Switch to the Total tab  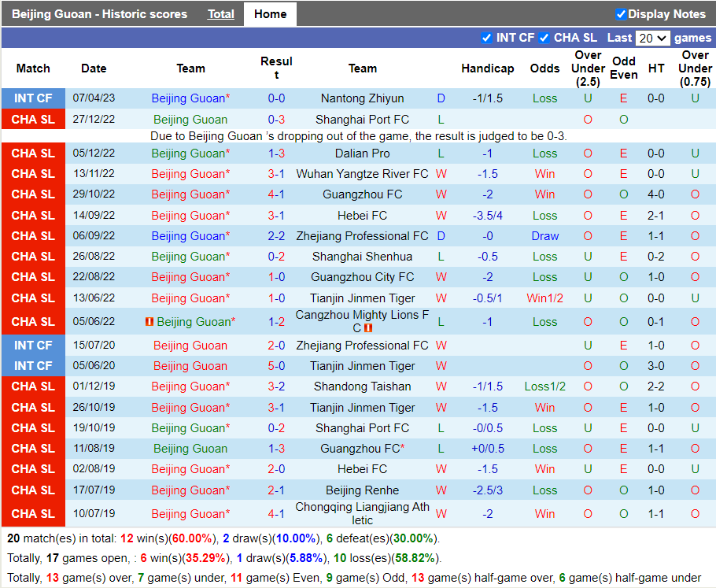(x=220, y=14)
